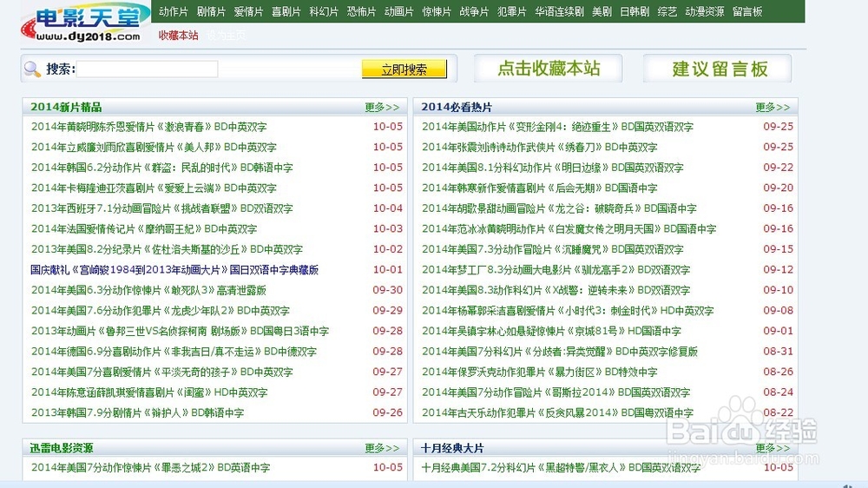Click the 2014必看热片 panel heading

(457, 107)
